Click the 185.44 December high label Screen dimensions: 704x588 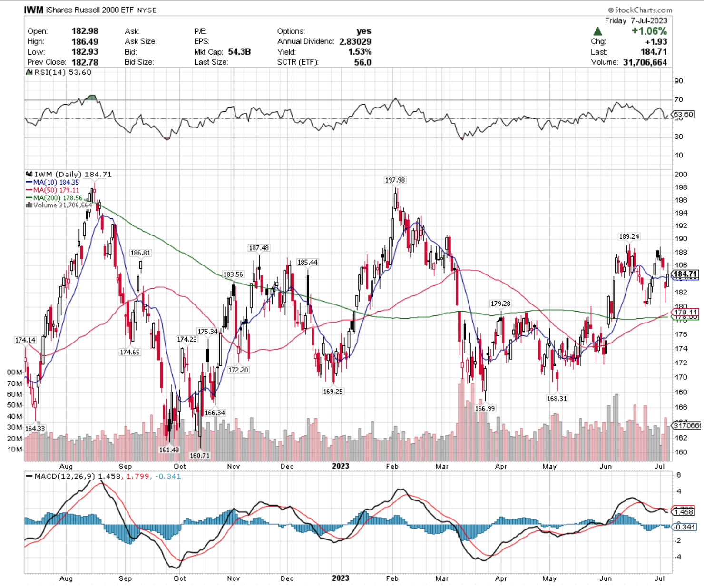(x=307, y=263)
